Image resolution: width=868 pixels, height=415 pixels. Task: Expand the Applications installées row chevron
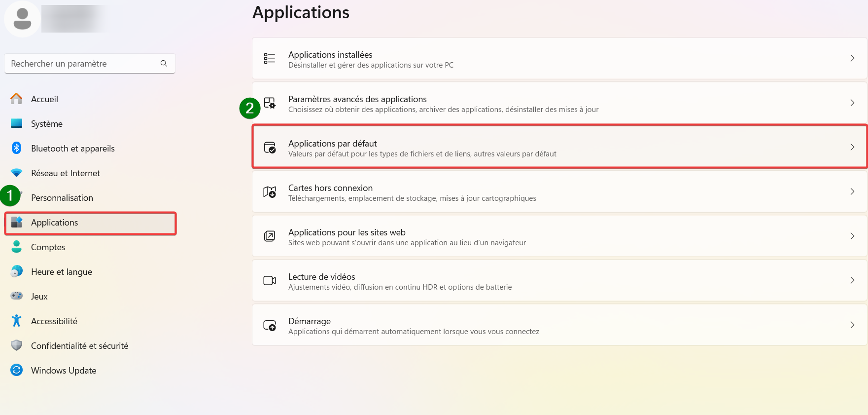click(853, 58)
